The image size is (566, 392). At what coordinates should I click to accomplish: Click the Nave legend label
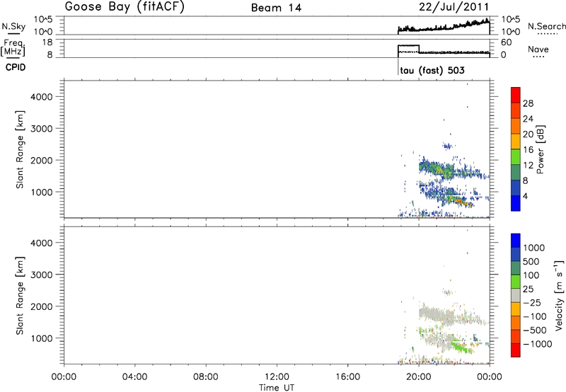coord(538,49)
